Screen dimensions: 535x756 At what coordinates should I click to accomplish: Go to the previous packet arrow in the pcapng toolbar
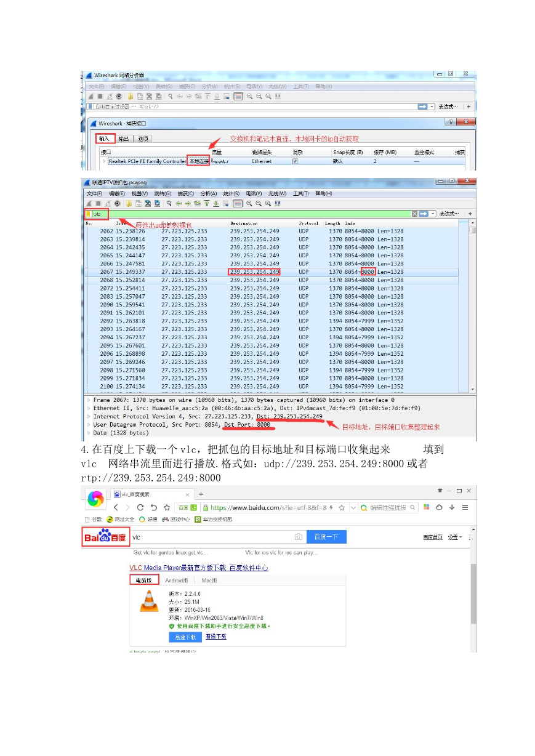point(179,203)
